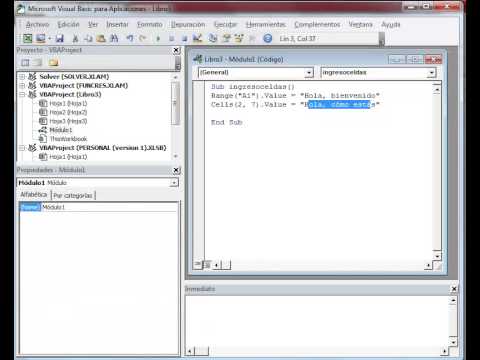This screenshot has width=480, height=360.
Task: Click the Reset (stop) toolbar icon
Action: click(x=184, y=39)
